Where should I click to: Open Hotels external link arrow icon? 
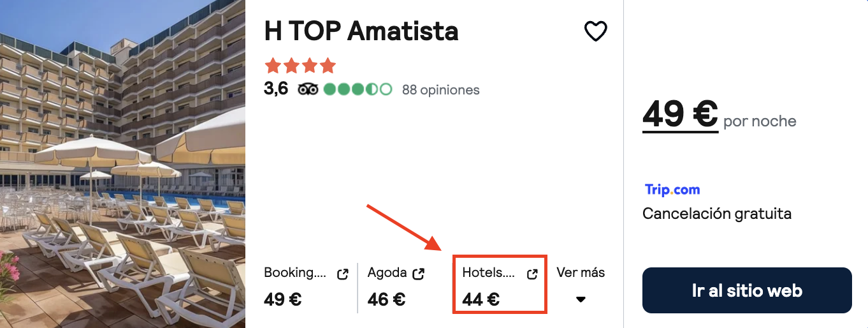coord(532,274)
